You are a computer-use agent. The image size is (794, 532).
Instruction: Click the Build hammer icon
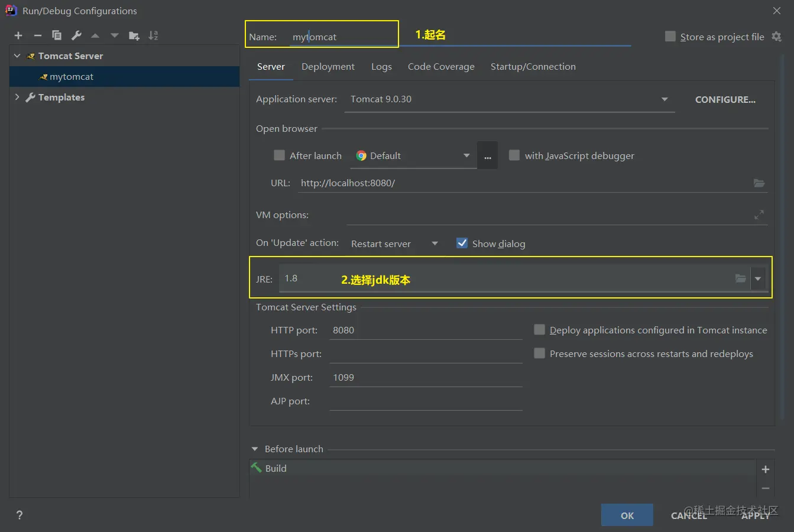click(257, 468)
